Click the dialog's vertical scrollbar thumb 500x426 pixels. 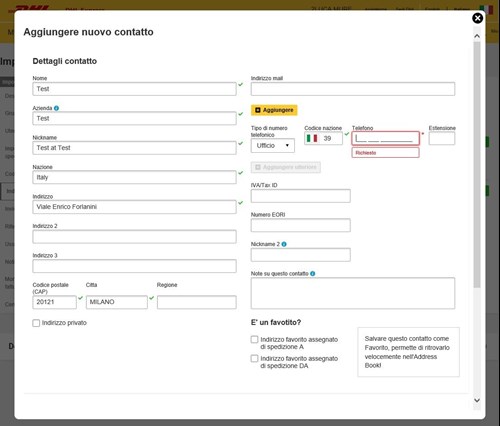(477, 164)
